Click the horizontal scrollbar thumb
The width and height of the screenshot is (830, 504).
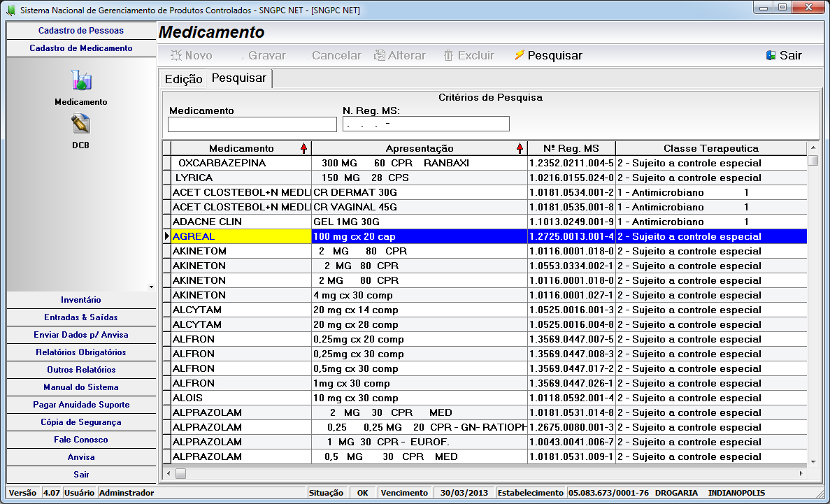click(180, 473)
